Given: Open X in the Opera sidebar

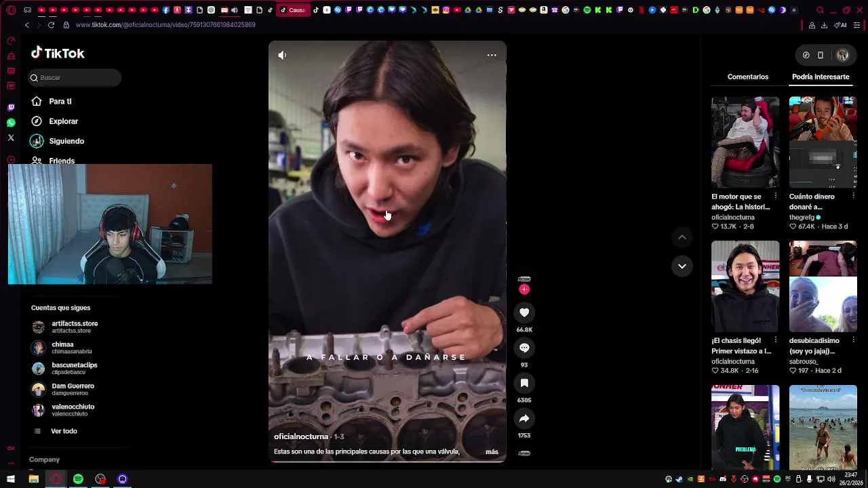Looking at the screenshot, I should (11, 138).
